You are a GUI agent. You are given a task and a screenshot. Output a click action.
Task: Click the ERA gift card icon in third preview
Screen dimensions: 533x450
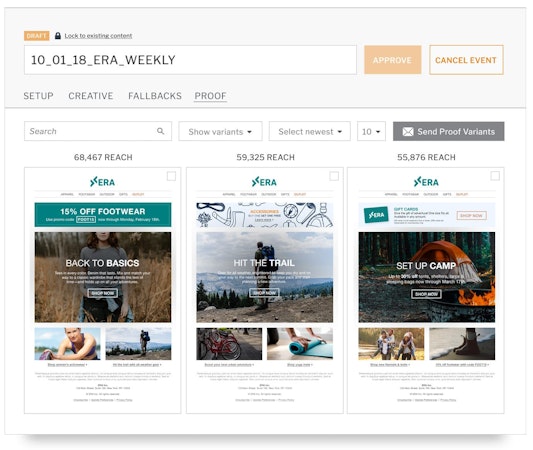click(x=376, y=215)
